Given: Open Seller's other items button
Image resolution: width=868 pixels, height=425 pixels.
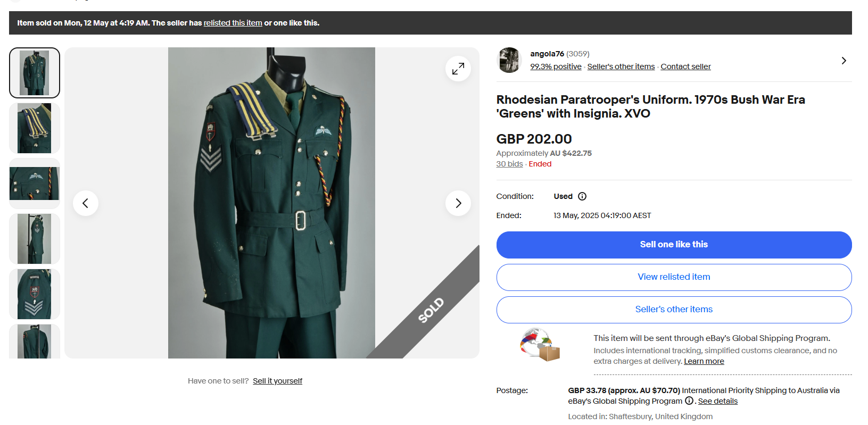Looking at the screenshot, I should pos(674,310).
